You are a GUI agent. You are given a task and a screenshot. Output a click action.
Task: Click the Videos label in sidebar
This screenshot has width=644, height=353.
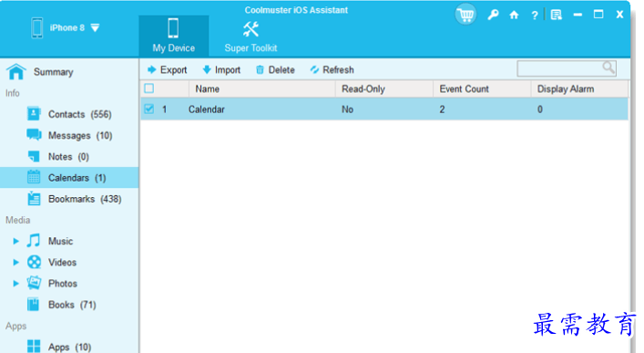coord(62,263)
